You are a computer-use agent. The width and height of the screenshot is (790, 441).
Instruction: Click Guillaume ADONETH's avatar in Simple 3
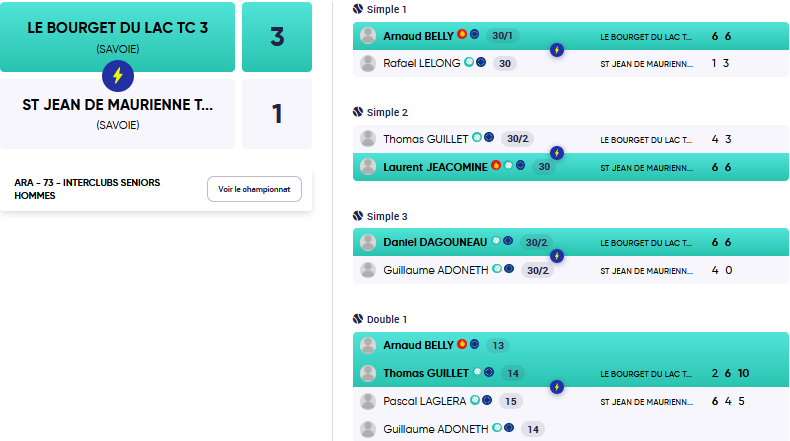point(368,270)
